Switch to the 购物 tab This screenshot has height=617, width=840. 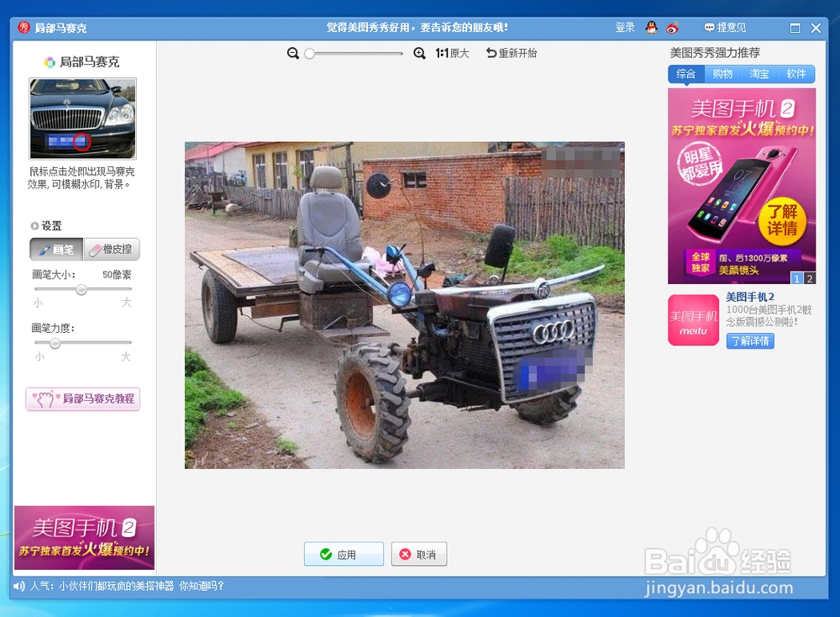(x=722, y=74)
